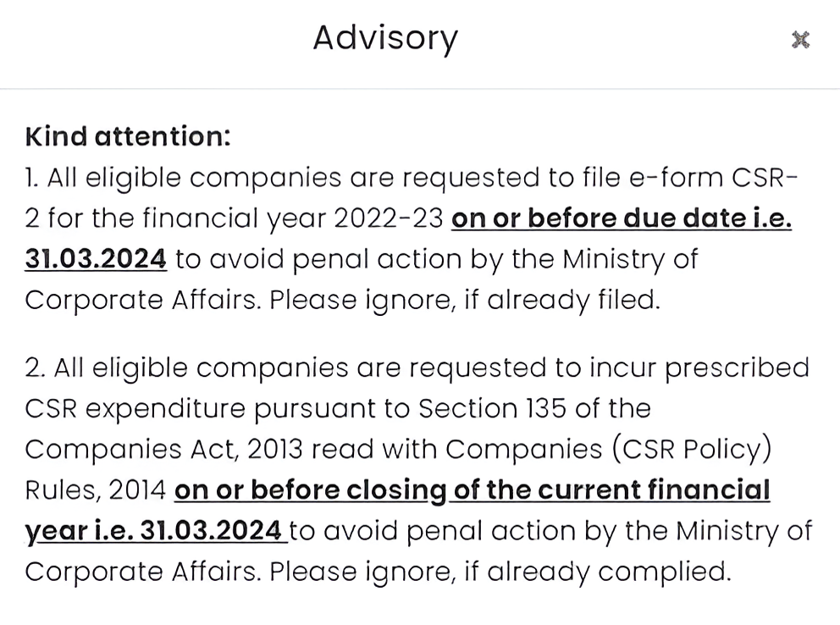
Task: Click the Advisory dialog title
Action: coord(385,38)
